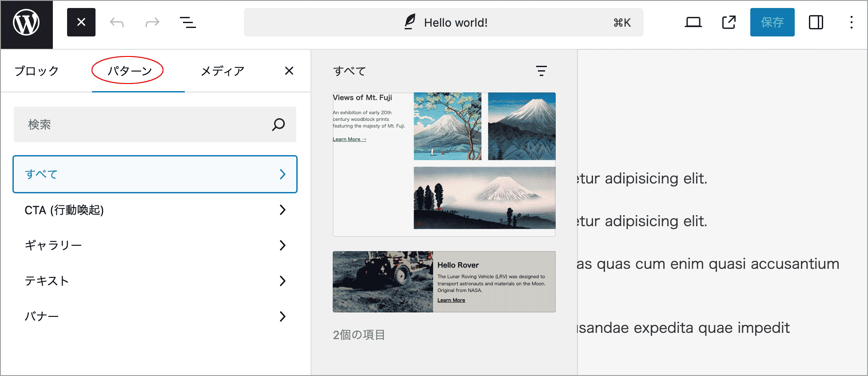The width and height of the screenshot is (868, 376).
Task: Switch to the メディア tab
Action: (x=223, y=71)
